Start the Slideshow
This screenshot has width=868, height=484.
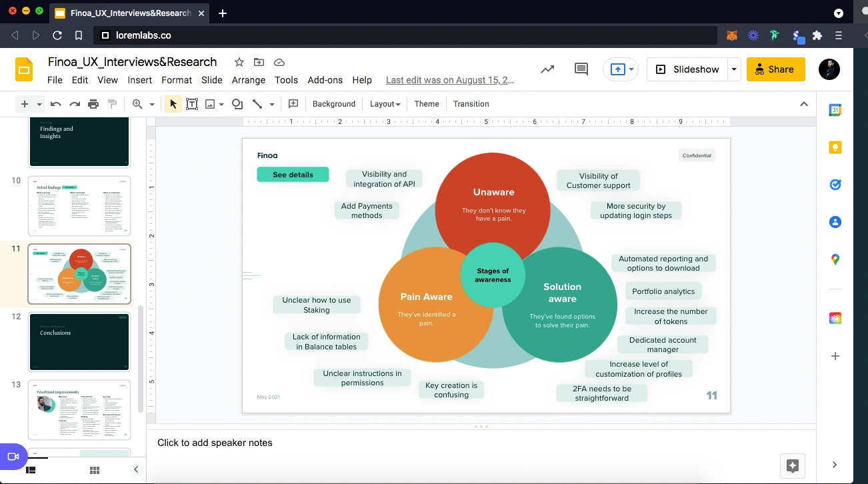point(687,69)
